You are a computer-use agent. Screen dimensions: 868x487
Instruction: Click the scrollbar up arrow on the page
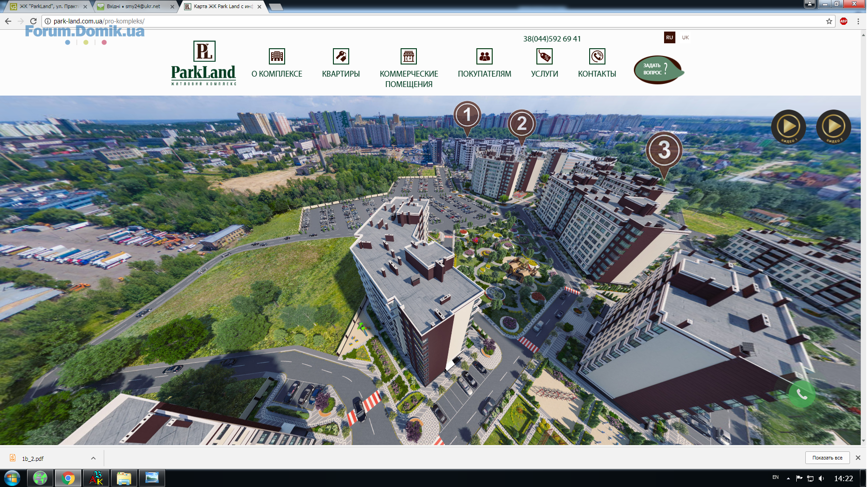point(863,34)
